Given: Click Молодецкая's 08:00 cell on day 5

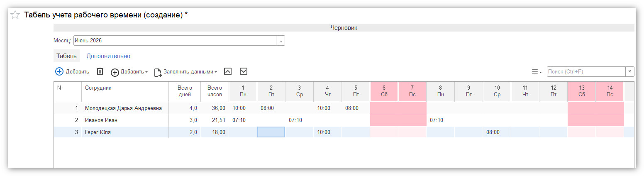Looking at the screenshot, I should point(356,108).
